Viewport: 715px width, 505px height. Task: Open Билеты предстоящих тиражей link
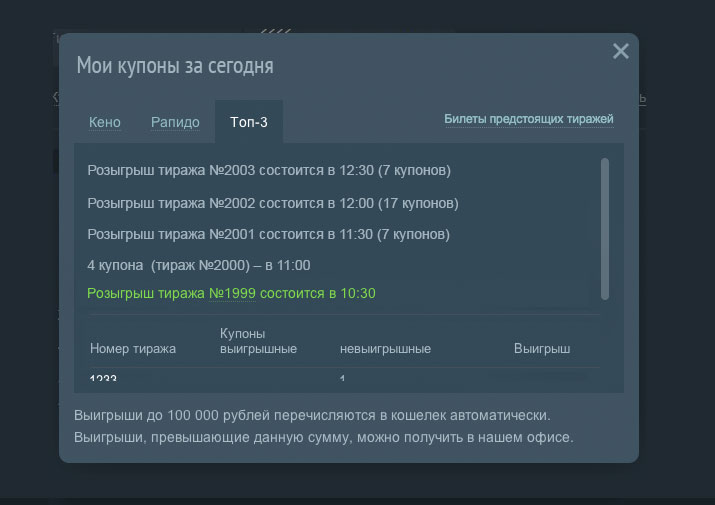[528, 119]
